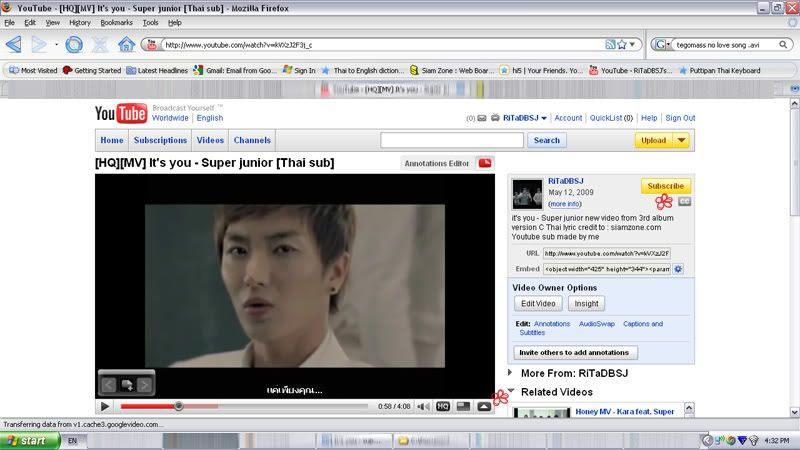Select the Embed code field

click(606, 269)
